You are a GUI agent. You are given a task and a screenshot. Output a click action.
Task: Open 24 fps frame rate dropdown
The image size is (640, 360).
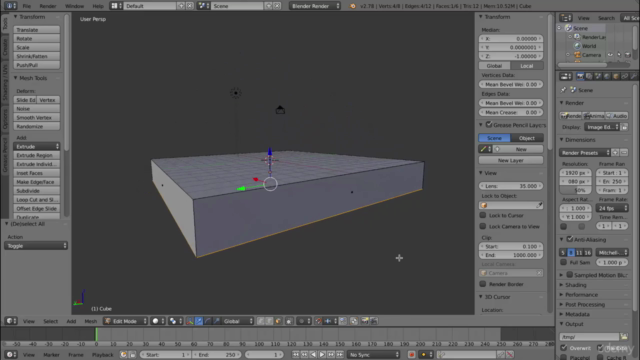612,208
